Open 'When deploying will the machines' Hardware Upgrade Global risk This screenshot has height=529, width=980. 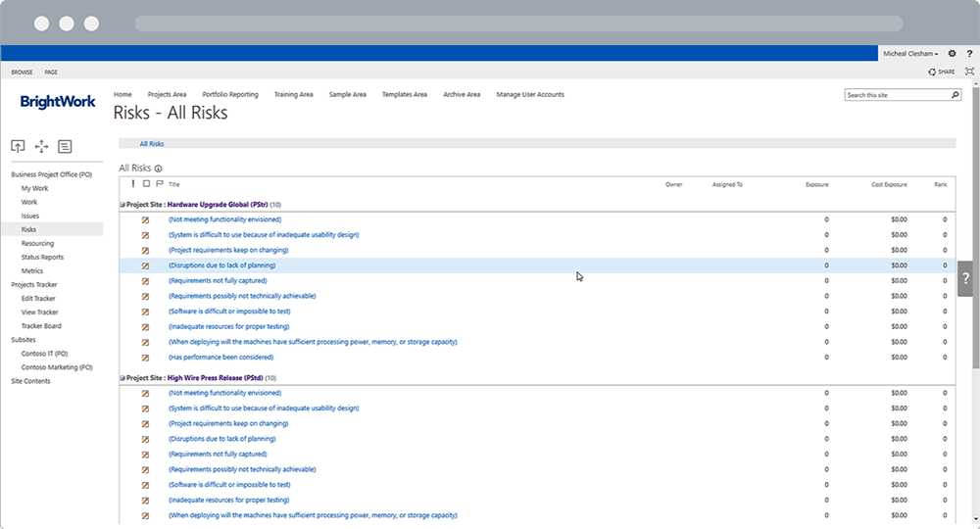(313, 342)
